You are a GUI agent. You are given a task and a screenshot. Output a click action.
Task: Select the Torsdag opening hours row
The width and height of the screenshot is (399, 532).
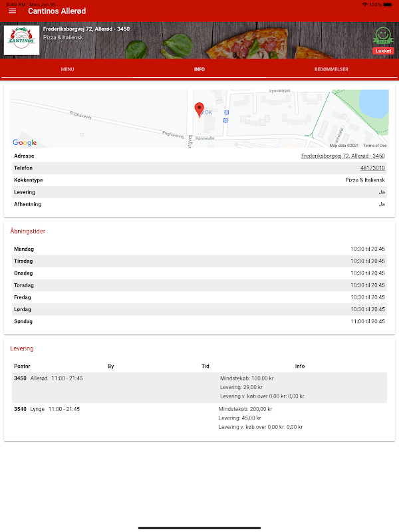click(x=199, y=285)
